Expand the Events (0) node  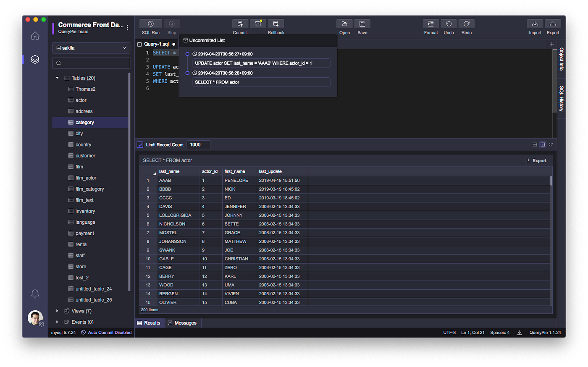[x=57, y=322]
